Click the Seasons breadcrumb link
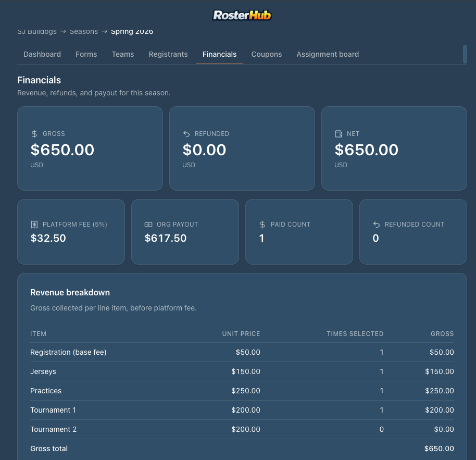Image resolution: width=476 pixels, height=460 pixels. 84,32
